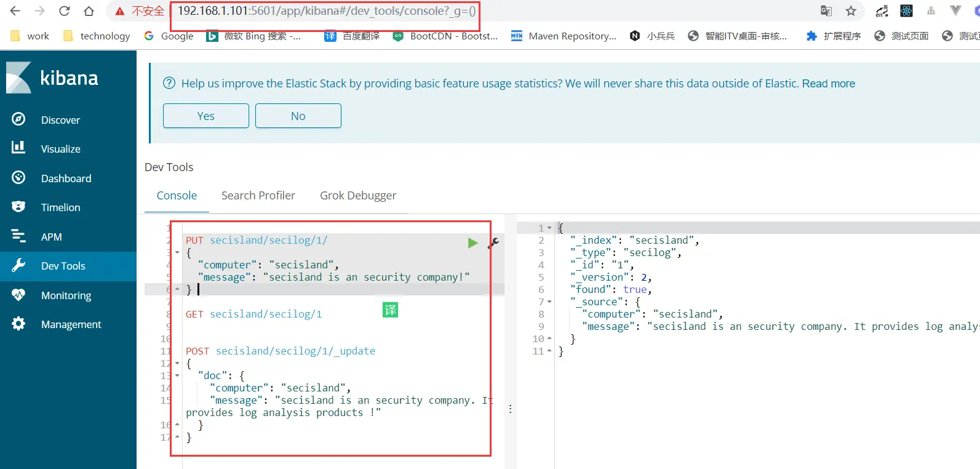The width and height of the screenshot is (980, 469).
Task: Click Yes to share usage statistics
Action: point(206,116)
